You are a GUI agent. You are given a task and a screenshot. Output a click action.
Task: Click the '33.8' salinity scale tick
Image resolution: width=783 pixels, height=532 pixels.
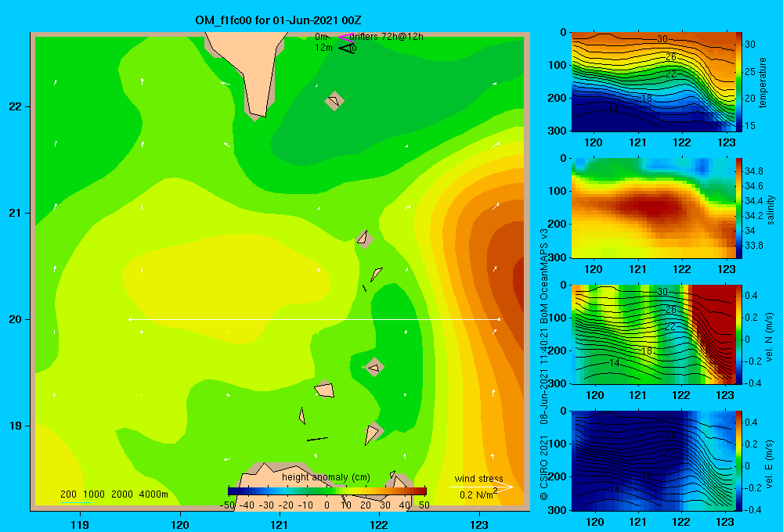[x=753, y=246]
